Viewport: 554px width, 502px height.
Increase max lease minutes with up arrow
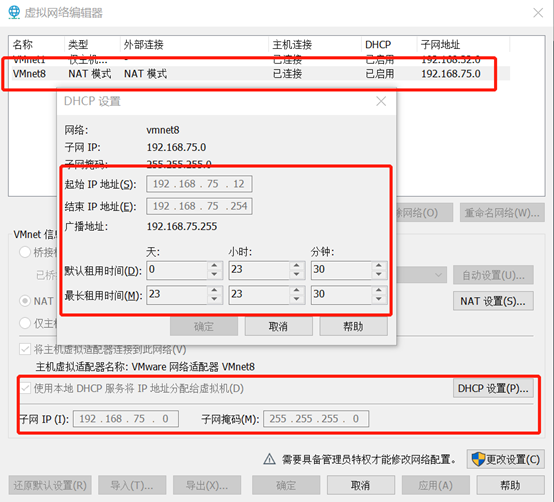(379, 290)
